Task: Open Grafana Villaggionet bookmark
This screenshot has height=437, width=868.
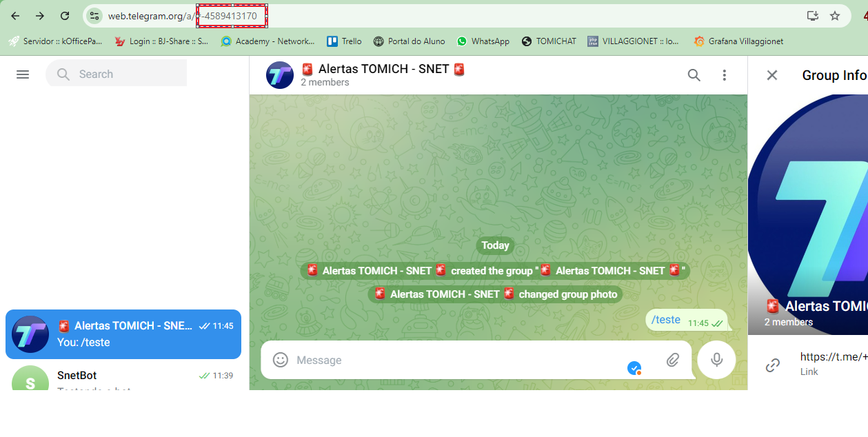Action: coord(738,41)
